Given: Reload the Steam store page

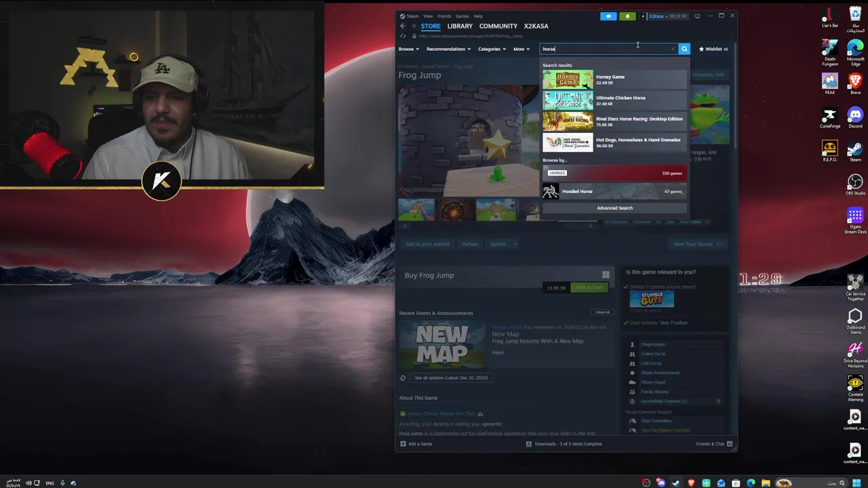Looking at the screenshot, I should click(403, 36).
